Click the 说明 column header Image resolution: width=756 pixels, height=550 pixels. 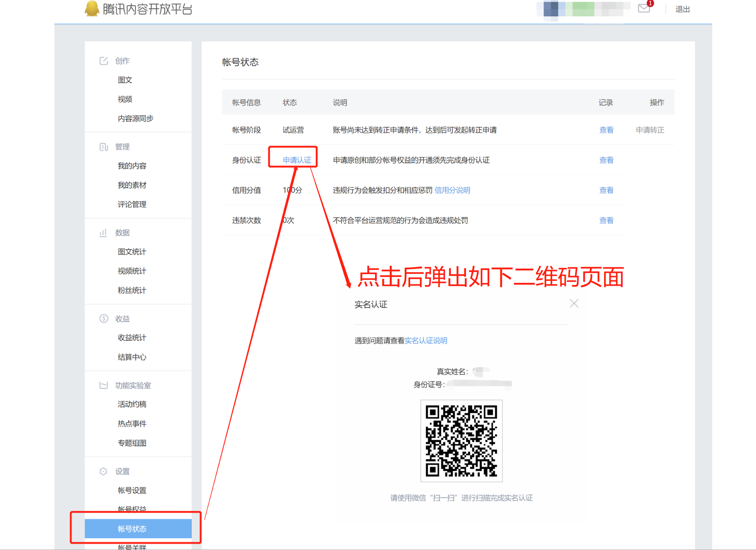(x=340, y=103)
